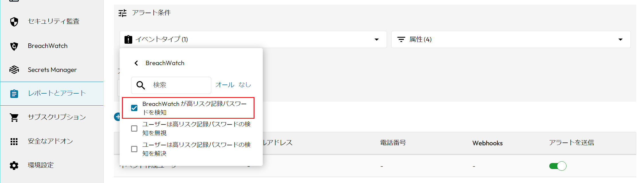This screenshot has height=183, width=644.
Task: Check ユーザーは高リスク記録パスワードの検知を解決
Action: point(134,149)
